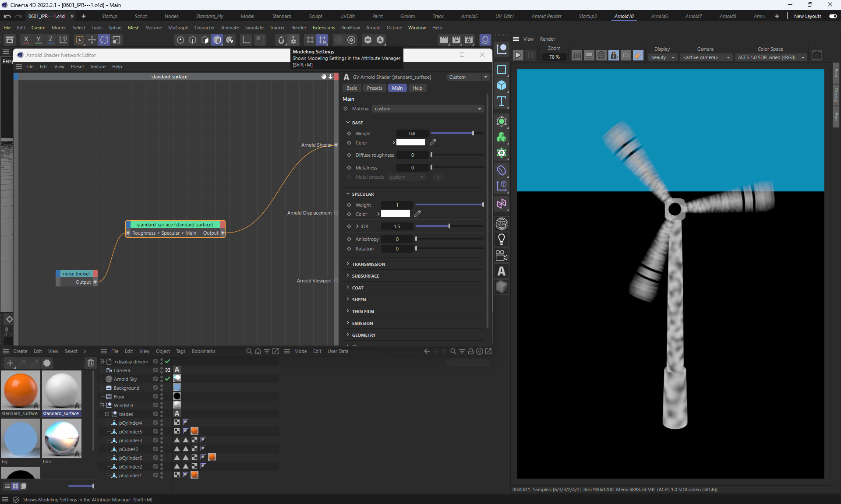The width and height of the screenshot is (841, 504).
Task: Collapse the WindMill tree item
Action: (x=102, y=405)
